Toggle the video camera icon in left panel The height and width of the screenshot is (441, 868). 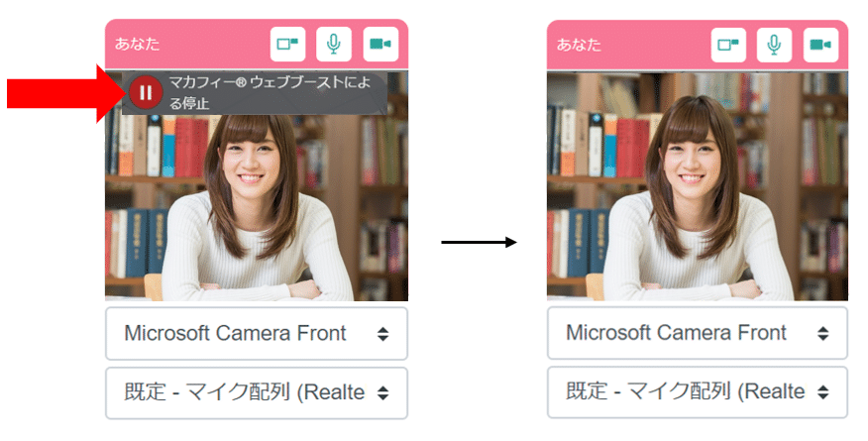coord(380,44)
